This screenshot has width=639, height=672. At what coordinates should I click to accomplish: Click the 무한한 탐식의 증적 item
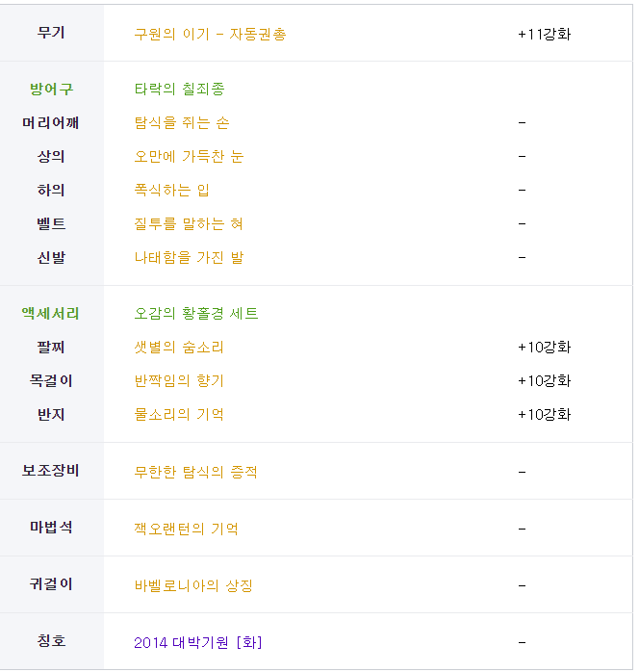click(195, 472)
